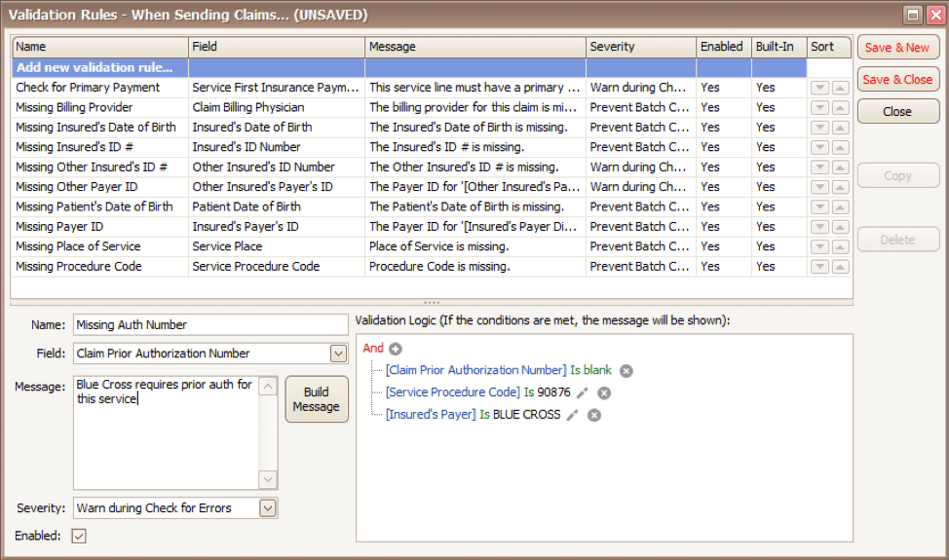Click the Save & Close button

898,80
